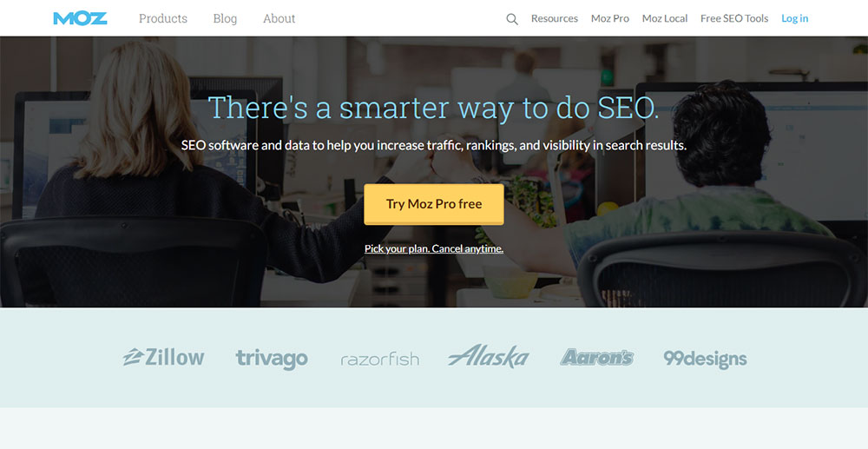Click the Aaron's logo
Screen dimensions: 868x449
tap(597, 357)
